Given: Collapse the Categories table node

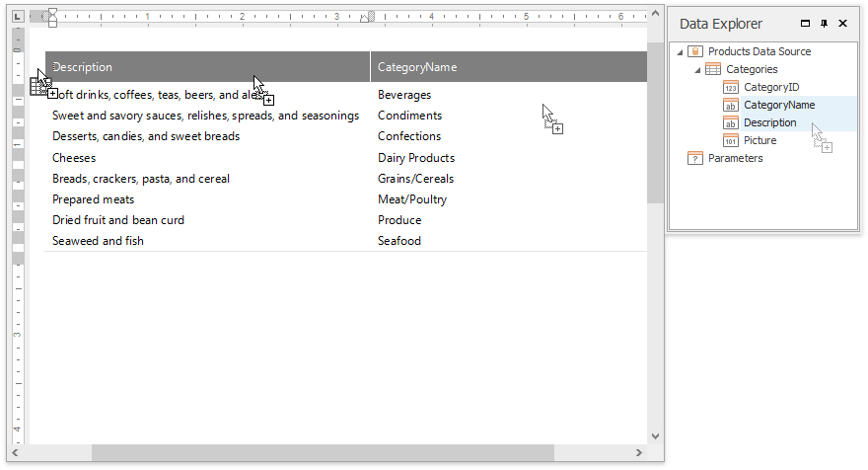Looking at the screenshot, I should tap(698, 70).
